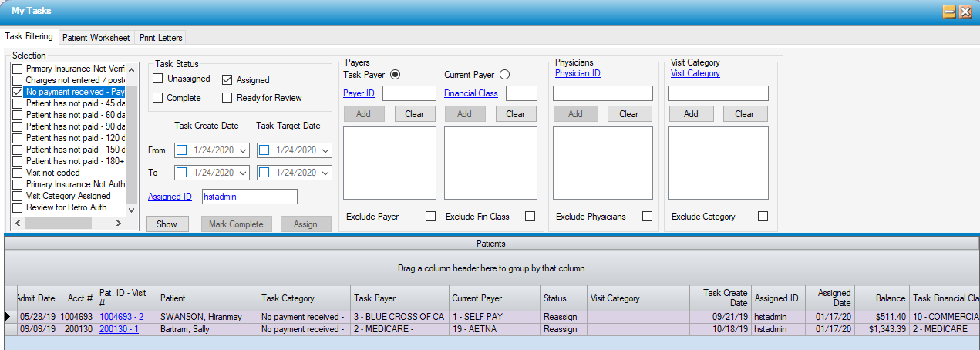This screenshot has width=980, height=350.
Task: Enable the Exclude Payer checkbox
Action: (430, 217)
